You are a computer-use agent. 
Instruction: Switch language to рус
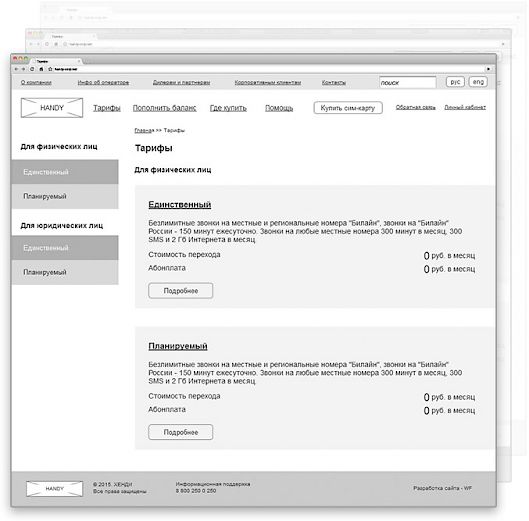[455, 82]
